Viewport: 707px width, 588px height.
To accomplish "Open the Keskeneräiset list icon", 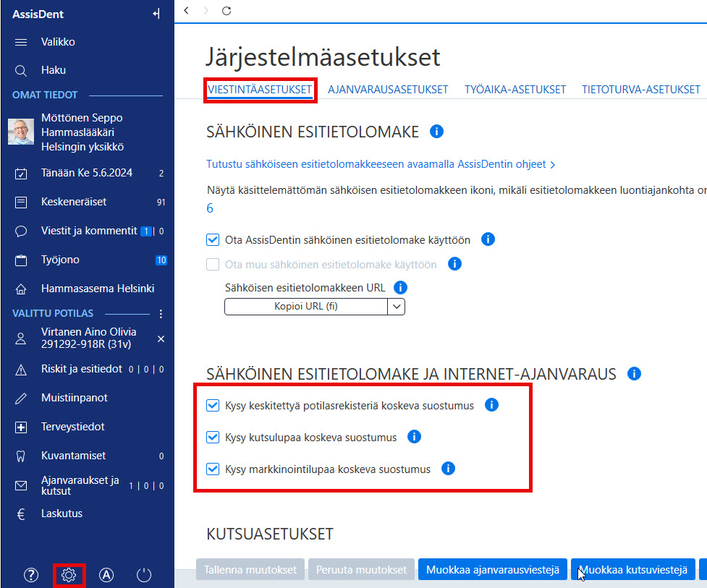I will coord(21,203).
